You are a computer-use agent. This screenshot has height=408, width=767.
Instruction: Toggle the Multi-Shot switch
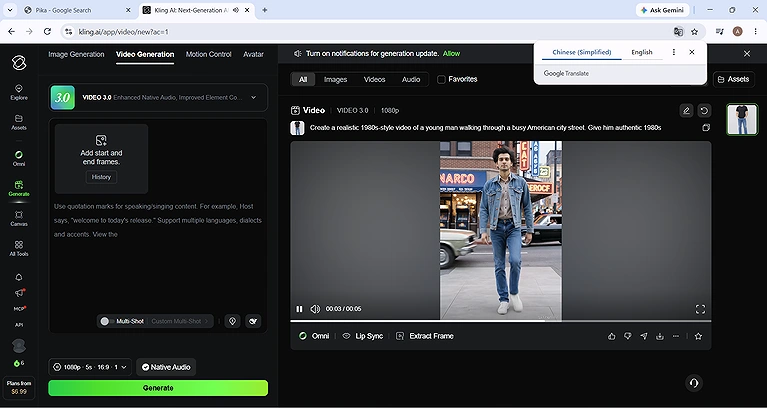(x=107, y=321)
